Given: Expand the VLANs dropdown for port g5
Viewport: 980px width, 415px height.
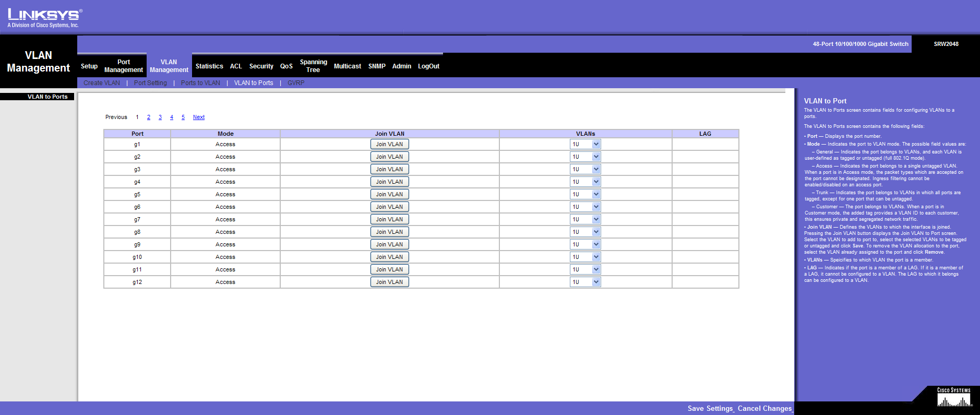Looking at the screenshot, I should click(585, 194).
